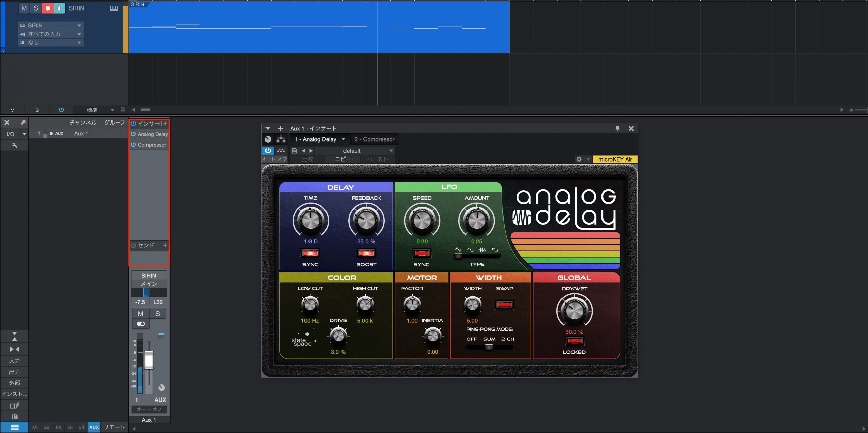Screen dimensions: 868x433
Task: Close the mixer console panel
Action: click(7, 123)
